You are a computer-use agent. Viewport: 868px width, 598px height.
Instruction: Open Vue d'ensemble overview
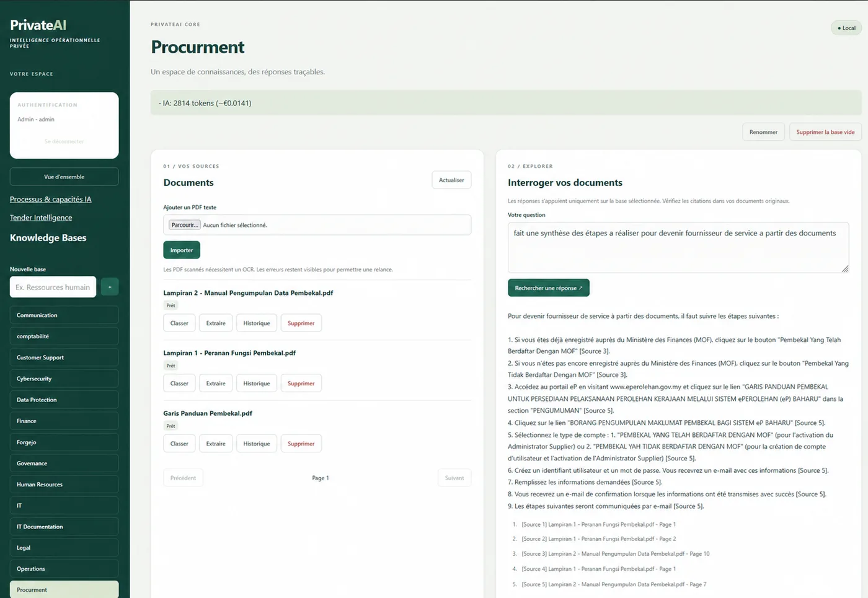point(64,177)
